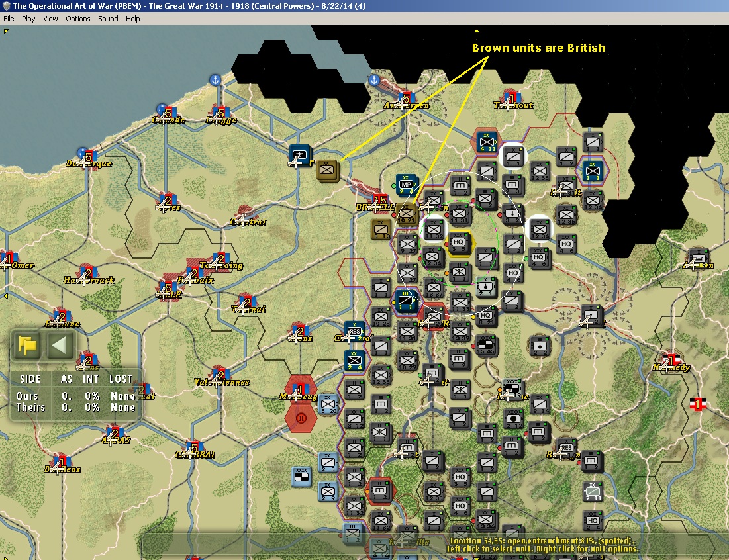Click the anchor port icon by the river estuary
Screen dimensions: 729x560
pos(374,80)
